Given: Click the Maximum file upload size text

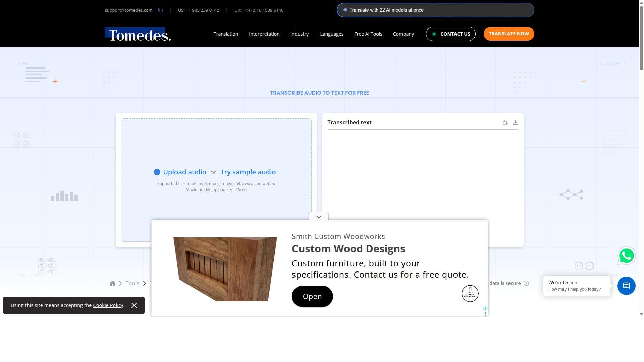Looking at the screenshot, I should click(x=216, y=190).
